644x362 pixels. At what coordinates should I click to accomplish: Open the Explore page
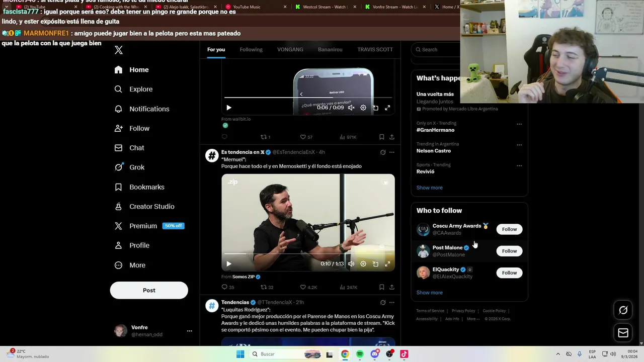(133, 89)
